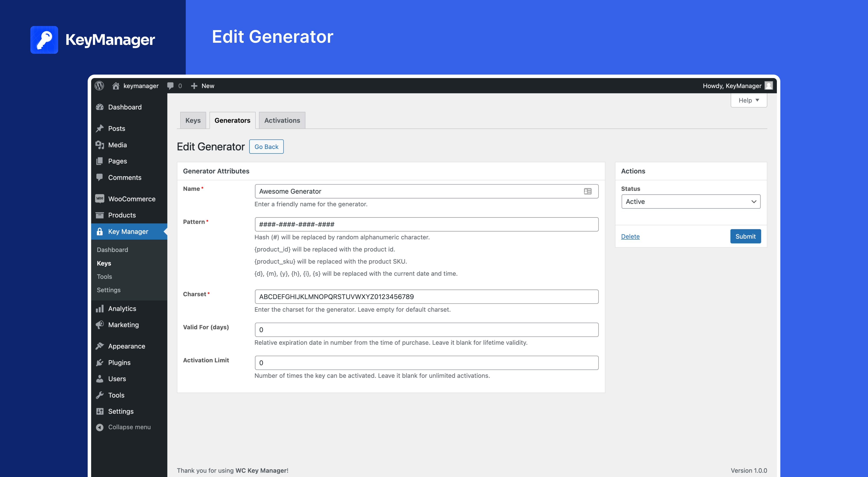The height and width of the screenshot is (477, 868).
Task: Switch to the Keys tab
Action: point(193,120)
